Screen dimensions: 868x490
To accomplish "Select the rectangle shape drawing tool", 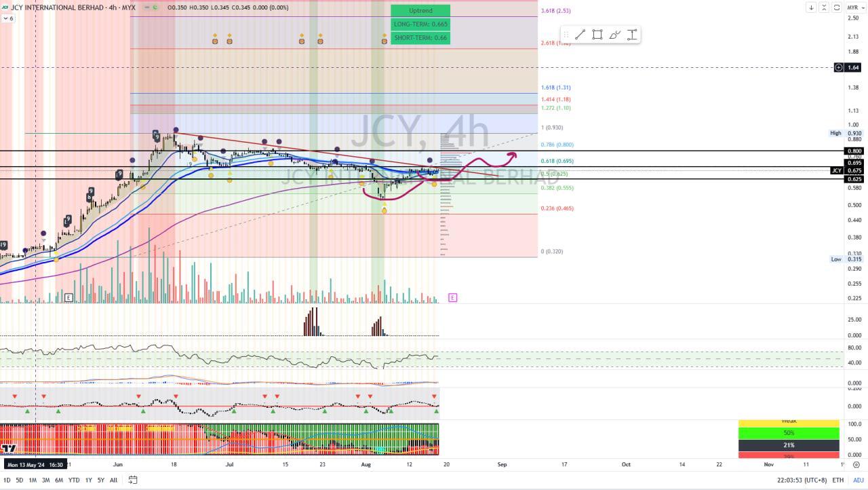I will [597, 35].
